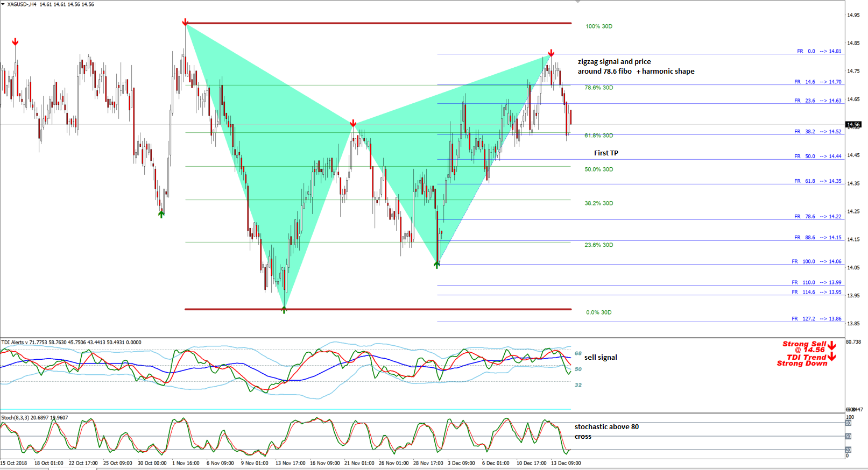The height and width of the screenshot is (470, 868).
Task: Select the 'sell signal' text label
Action: 601,357
